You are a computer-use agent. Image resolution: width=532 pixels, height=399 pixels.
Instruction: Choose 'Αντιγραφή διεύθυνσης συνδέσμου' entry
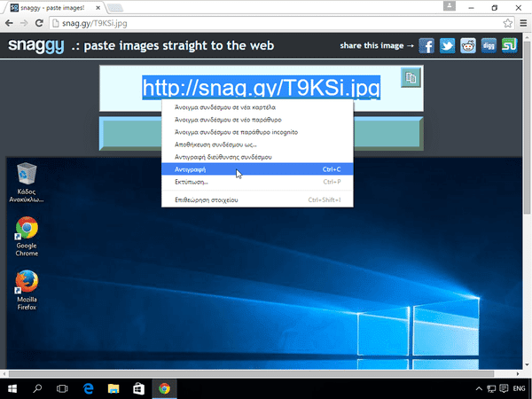[x=257, y=157]
